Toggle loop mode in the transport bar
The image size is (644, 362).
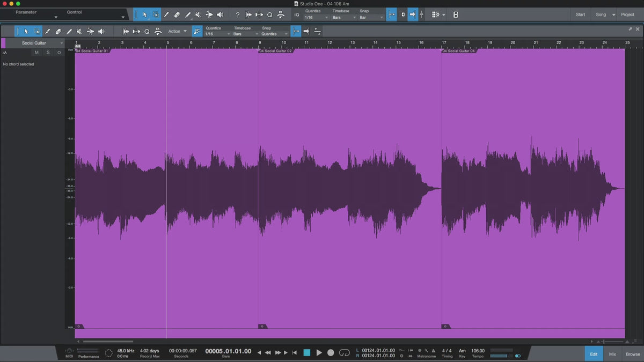tap(345, 352)
